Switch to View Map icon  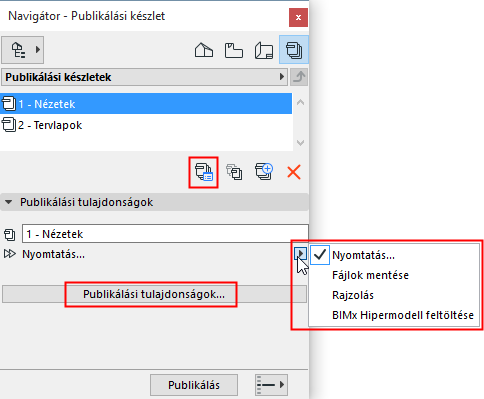(x=234, y=50)
